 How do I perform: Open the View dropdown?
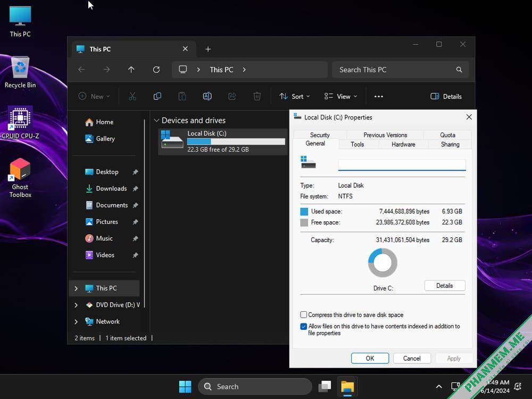tap(340, 96)
